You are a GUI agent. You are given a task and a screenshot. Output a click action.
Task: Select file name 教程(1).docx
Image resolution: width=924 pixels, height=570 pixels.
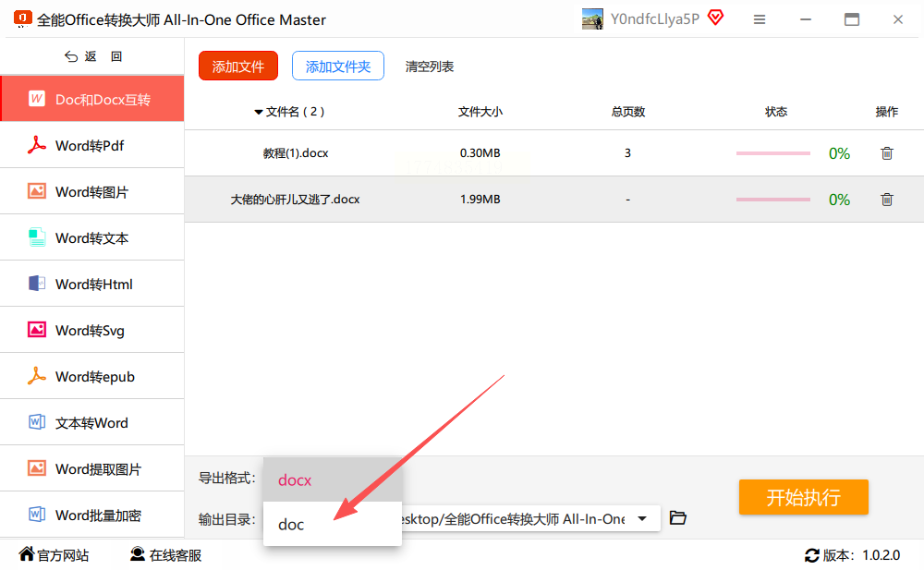pyautogui.click(x=296, y=153)
